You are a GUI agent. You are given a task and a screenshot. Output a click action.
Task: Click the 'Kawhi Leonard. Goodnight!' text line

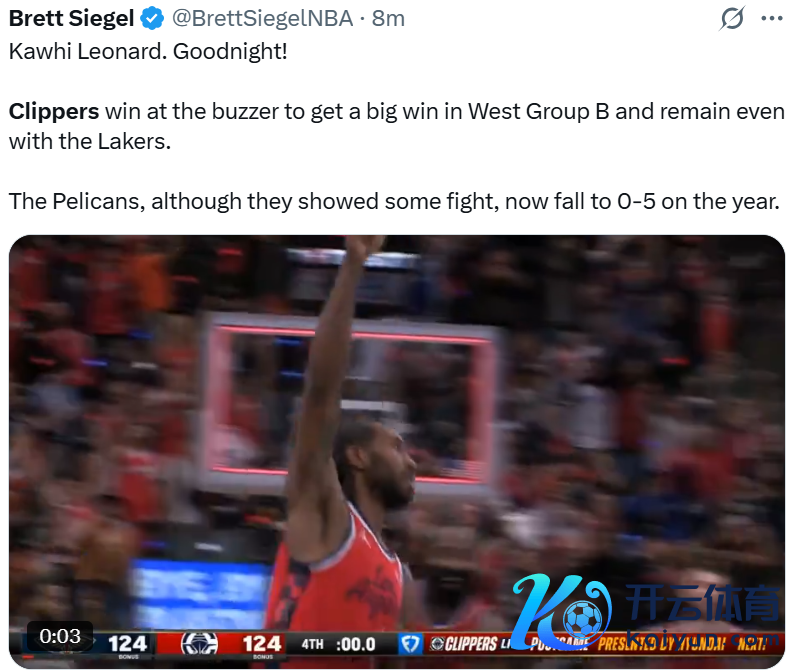click(x=148, y=51)
